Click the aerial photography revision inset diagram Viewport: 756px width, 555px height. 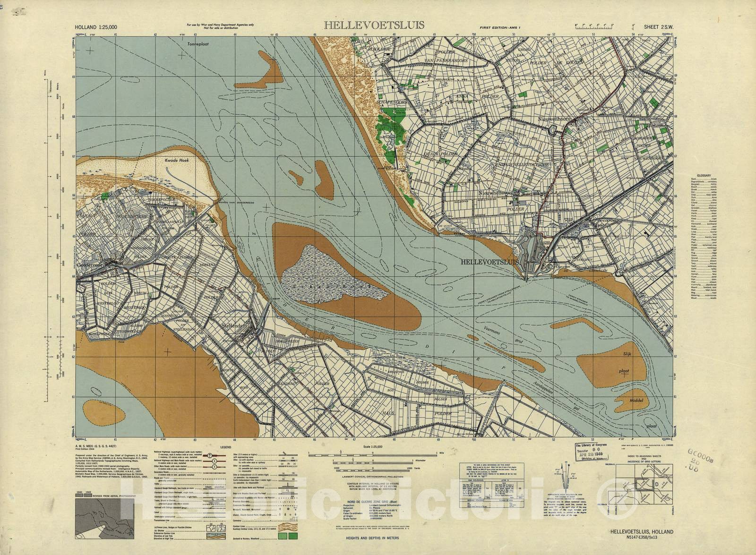click(105, 520)
